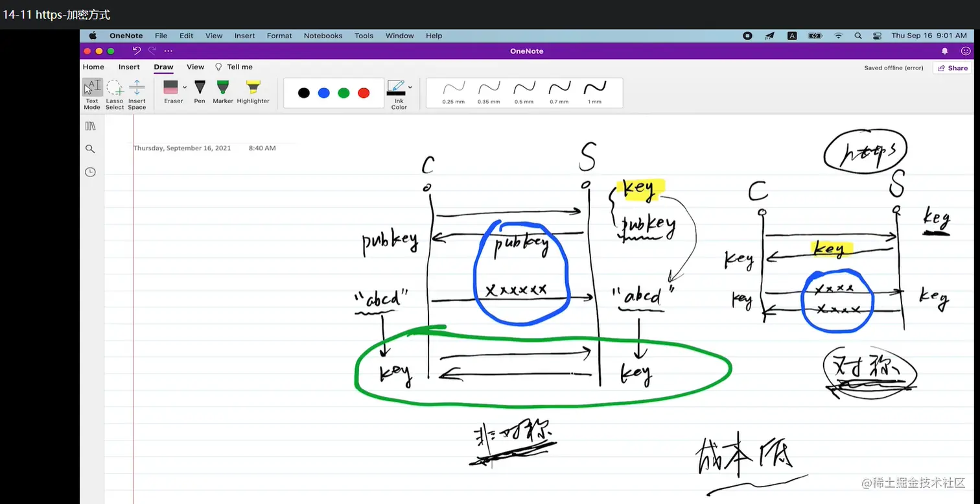This screenshot has height=504, width=980.
Task: Click the page date Thursday, September 16, 2021
Action: tap(182, 148)
